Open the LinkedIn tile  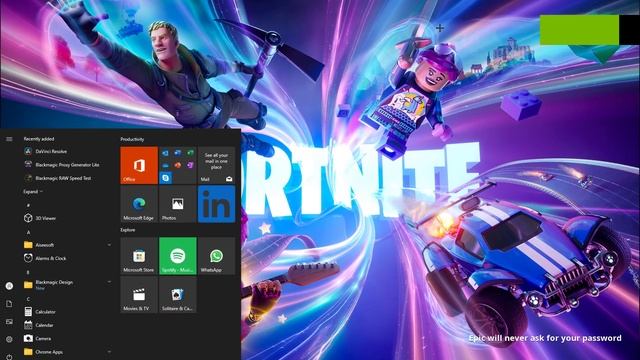(216, 204)
